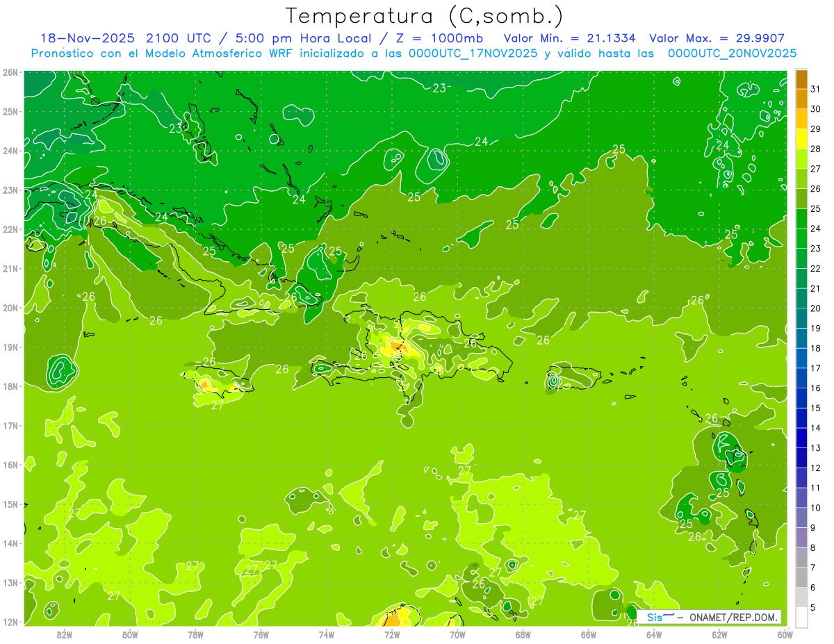Click the colorbar scale label 31
Image resolution: width=834 pixels, height=644 pixels.
pyautogui.click(x=815, y=89)
